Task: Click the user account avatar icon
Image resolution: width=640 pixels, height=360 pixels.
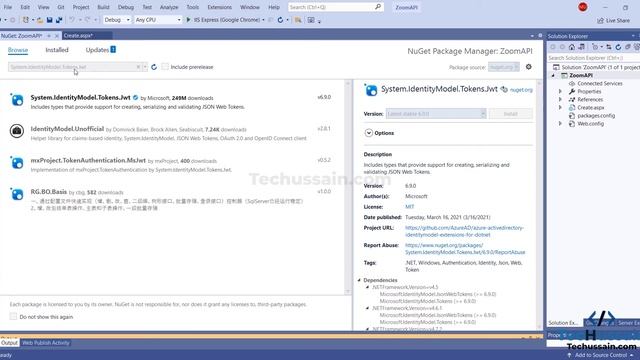Action: (582, 7)
